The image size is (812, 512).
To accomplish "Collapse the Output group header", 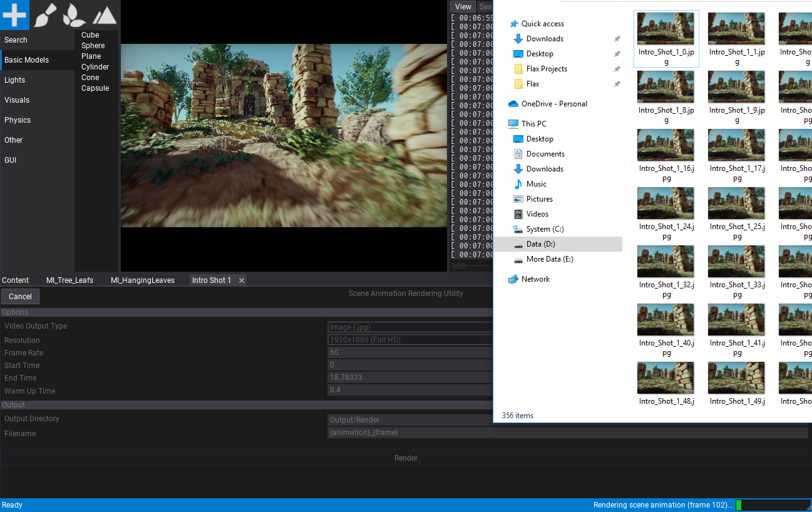I will point(14,405).
